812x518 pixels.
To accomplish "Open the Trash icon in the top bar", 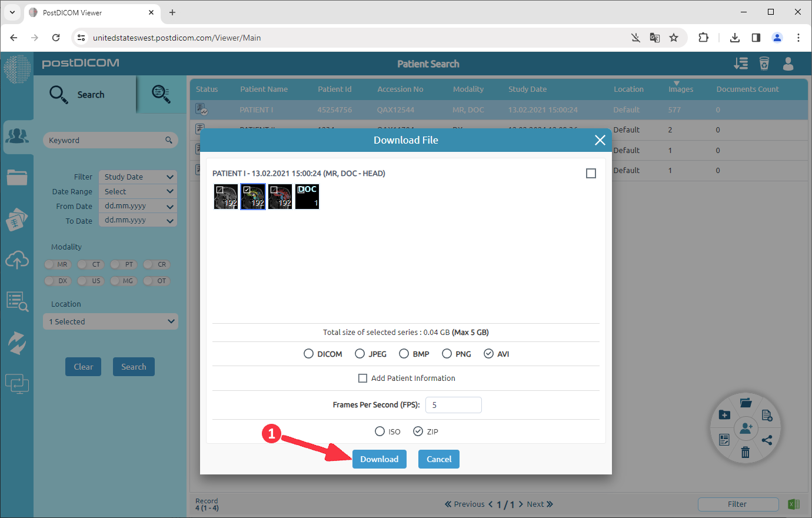I will pyautogui.click(x=764, y=64).
